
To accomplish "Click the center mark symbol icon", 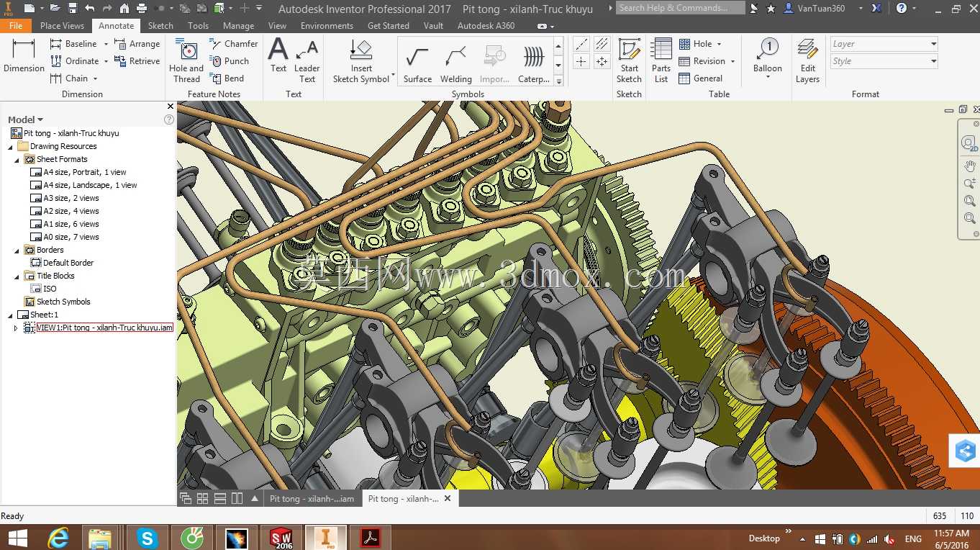I will [581, 61].
